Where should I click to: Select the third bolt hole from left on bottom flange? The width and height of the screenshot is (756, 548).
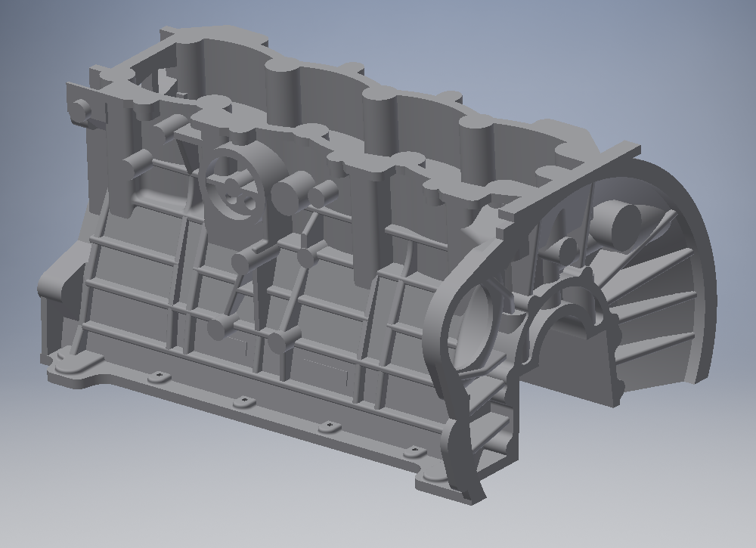(x=327, y=427)
